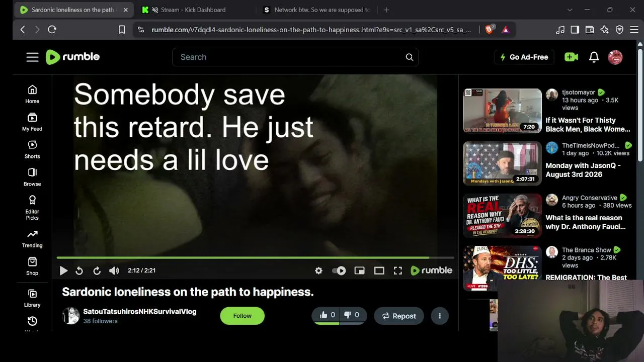Viewport: 644px width, 362px height.
Task: Go back to the previous page
Action: tap(23, 30)
